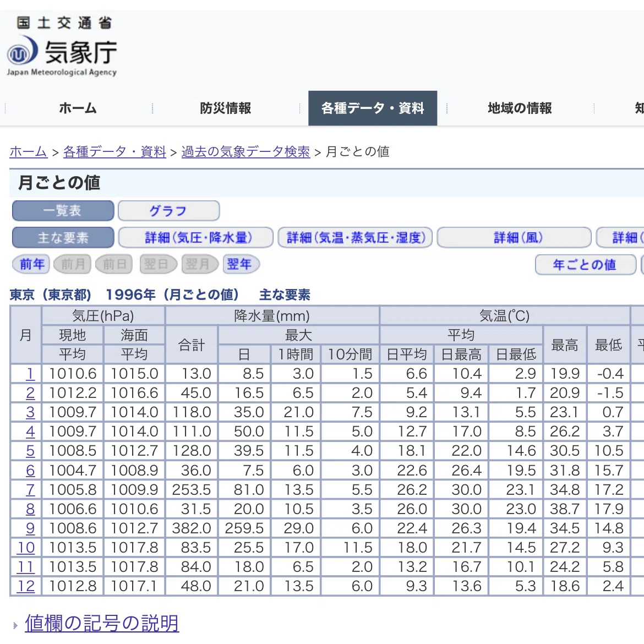Click the arrow bullet beside 値欄の記号の説明

tap(15, 625)
